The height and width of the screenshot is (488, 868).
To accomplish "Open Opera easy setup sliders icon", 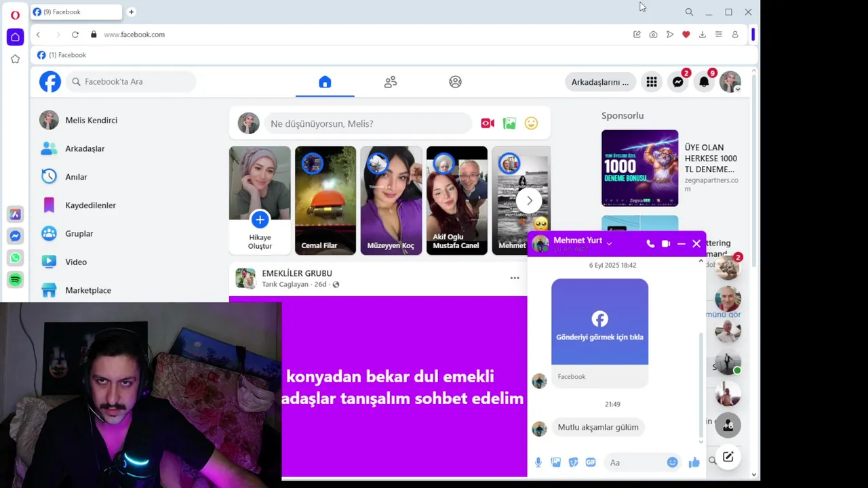I will pyautogui.click(x=719, y=35).
